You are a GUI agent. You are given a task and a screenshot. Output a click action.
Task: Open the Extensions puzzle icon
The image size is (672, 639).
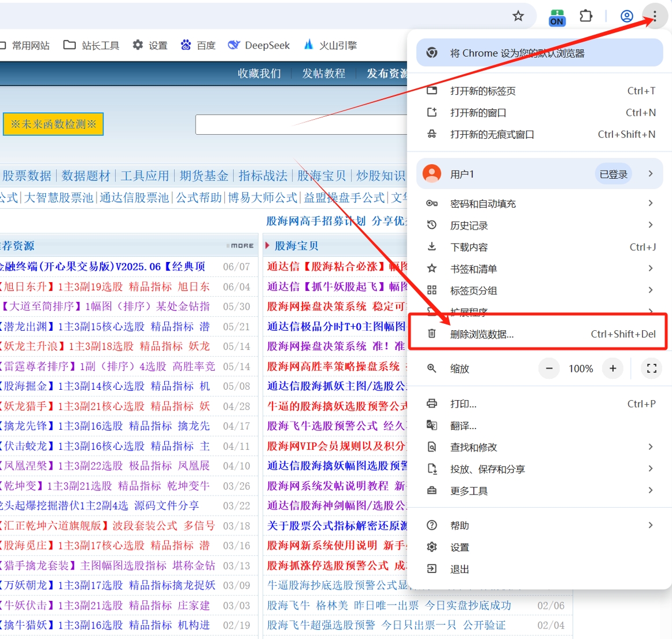585,16
